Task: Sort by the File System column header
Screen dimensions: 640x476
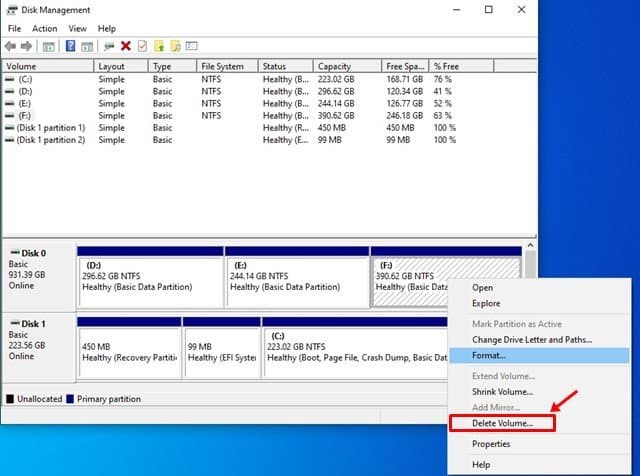Action: click(228, 66)
